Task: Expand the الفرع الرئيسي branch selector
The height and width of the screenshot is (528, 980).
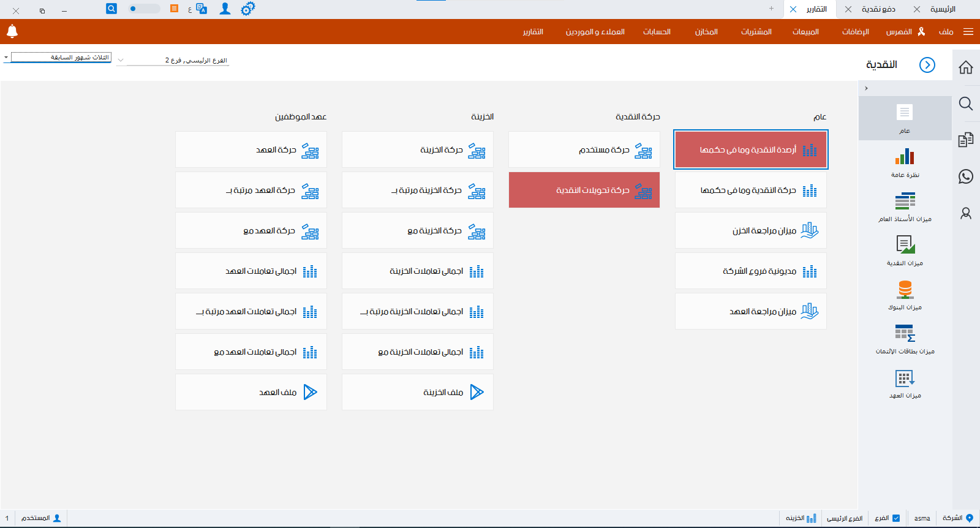Action: 121,60
